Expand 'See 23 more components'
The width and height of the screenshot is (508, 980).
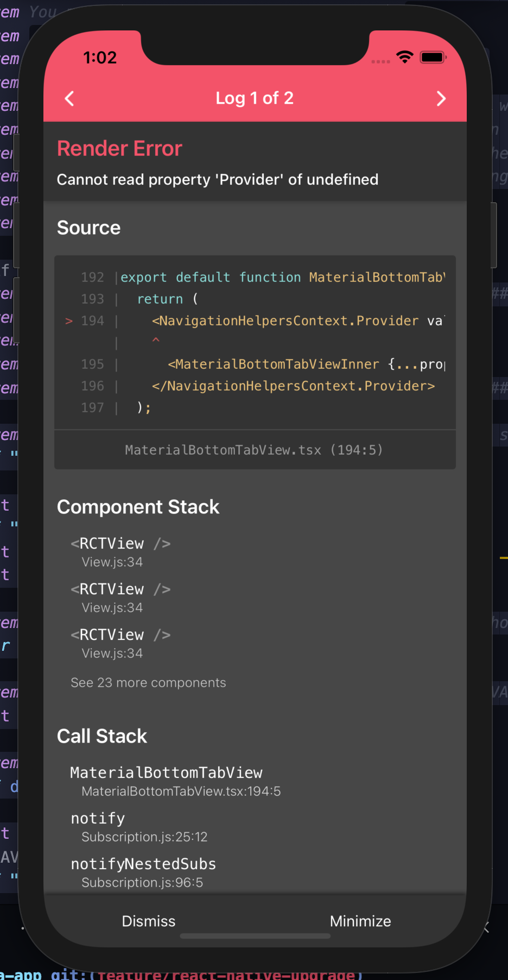tap(148, 682)
